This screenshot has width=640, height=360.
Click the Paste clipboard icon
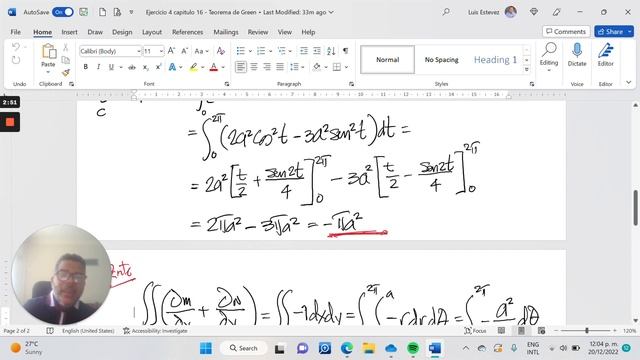point(49,51)
